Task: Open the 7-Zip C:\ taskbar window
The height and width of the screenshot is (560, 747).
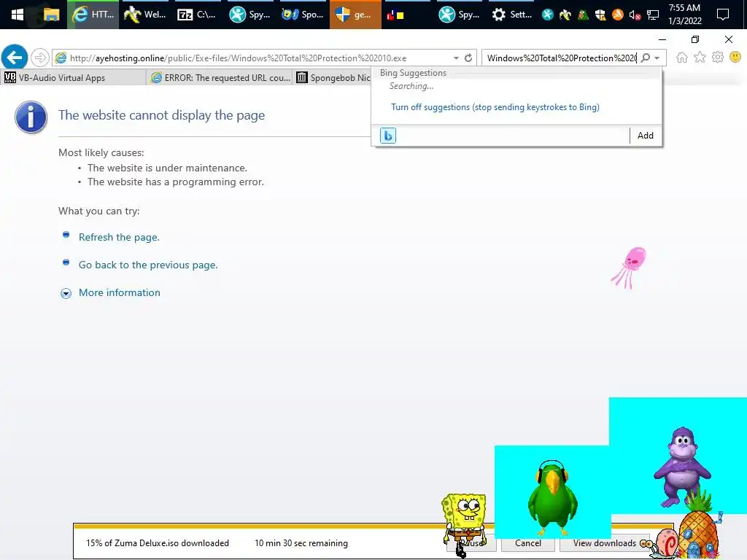Action: click(197, 15)
